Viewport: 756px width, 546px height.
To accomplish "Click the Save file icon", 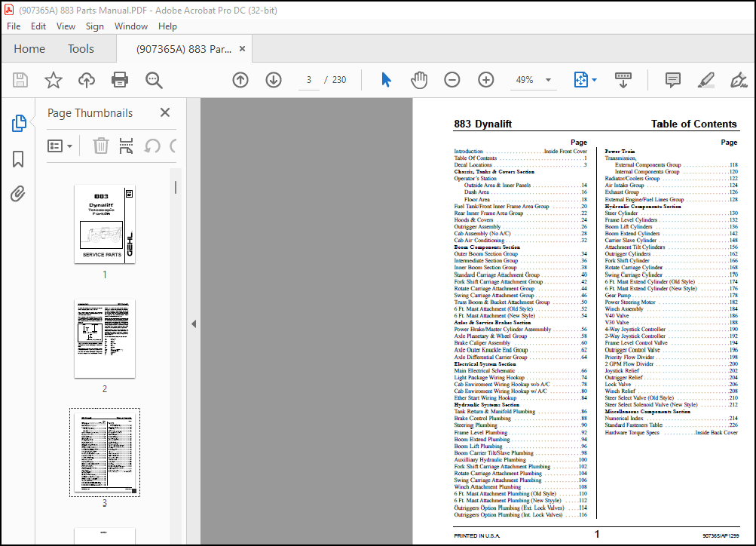I will coord(20,80).
